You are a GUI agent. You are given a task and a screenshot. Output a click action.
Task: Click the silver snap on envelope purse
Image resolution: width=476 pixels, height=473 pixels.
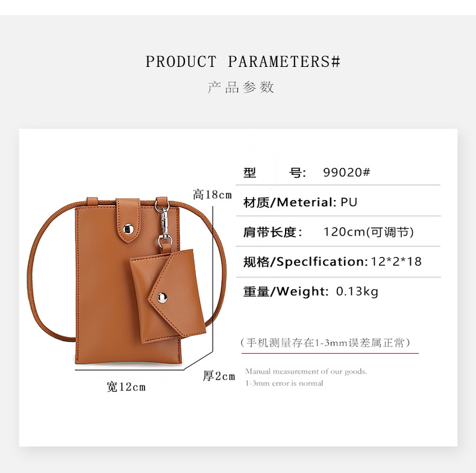(x=163, y=298)
